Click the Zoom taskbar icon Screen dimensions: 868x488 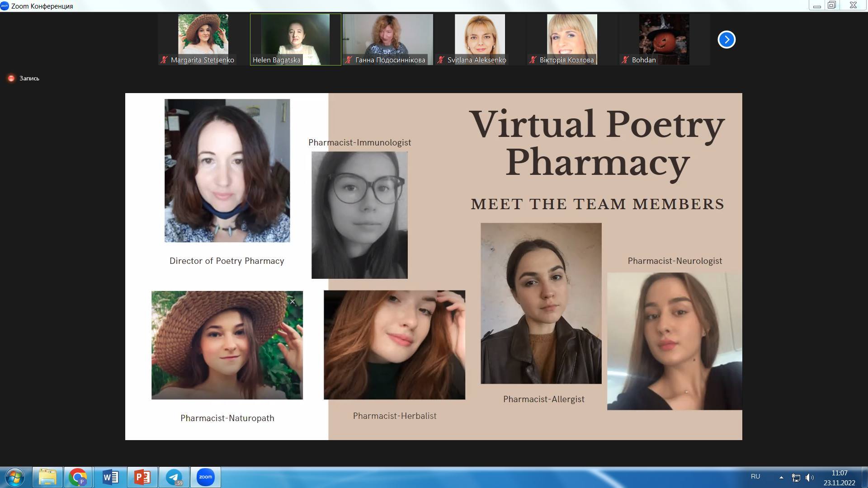coord(206,477)
